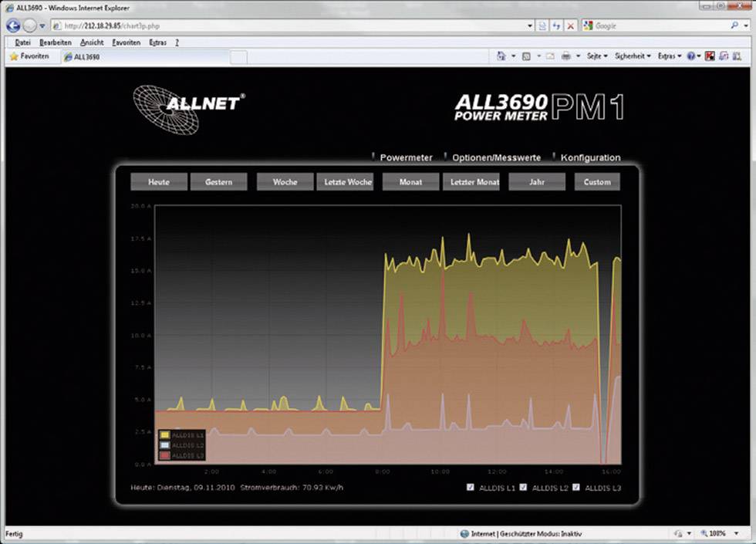The image size is (756, 544).
Task: Open the Extras menu in menu bar
Action: (157, 42)
